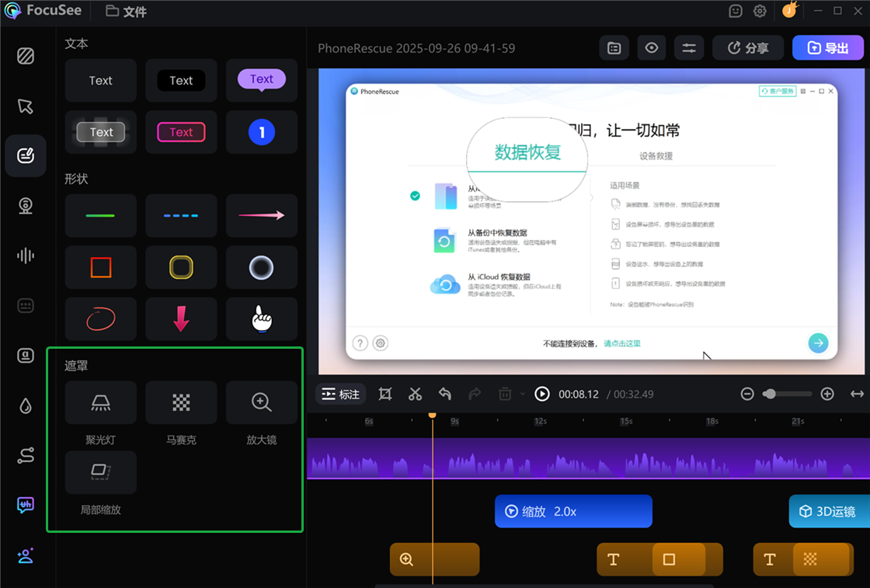Viewport: 870px width, 588px height.
Task: Open the webcam settings in the sidebar
Action: [26, 206]
